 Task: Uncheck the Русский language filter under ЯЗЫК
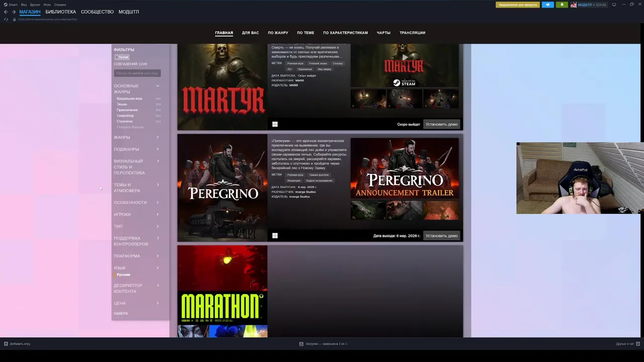pyautogui.click(x=123, y=275)
